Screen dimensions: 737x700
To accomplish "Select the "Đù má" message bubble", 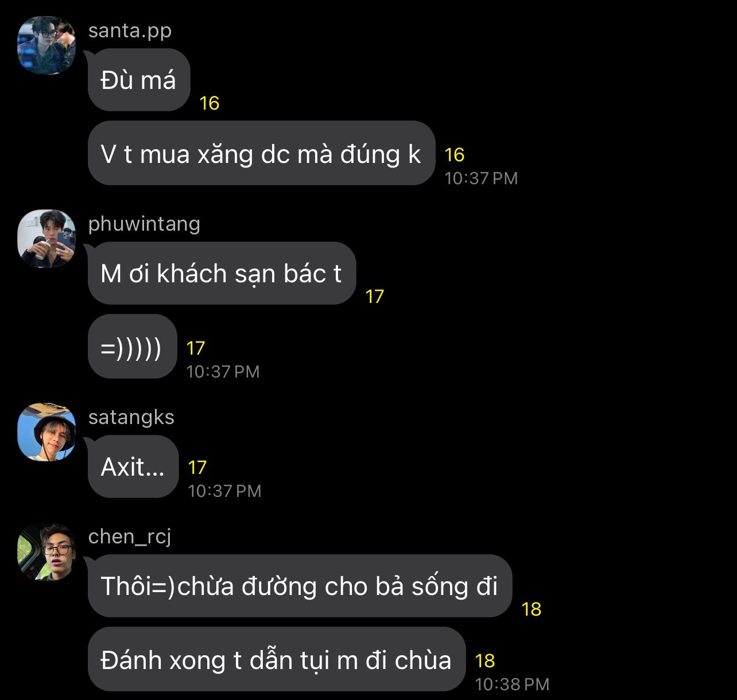I will [138, 80].
